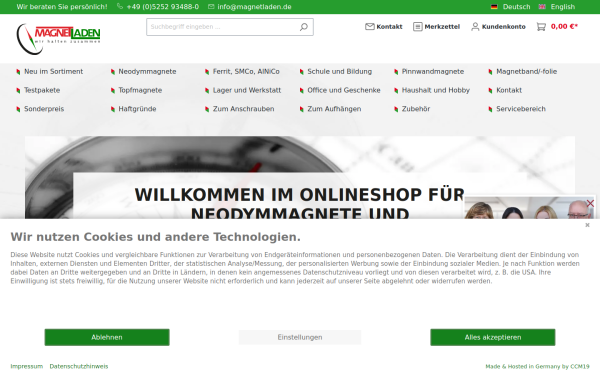
Task: Open Haushalt und Hobby category
Action: click(x=435, y=90)
